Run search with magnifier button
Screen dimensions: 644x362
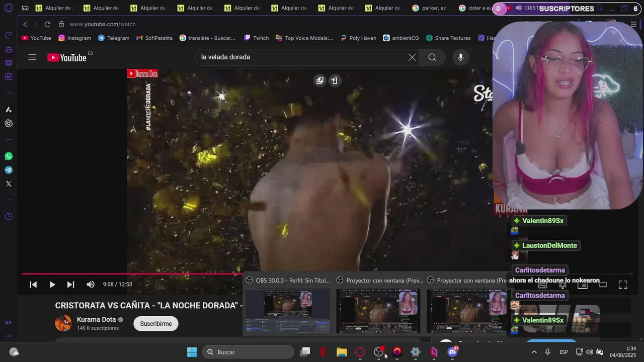coord(432,57)
